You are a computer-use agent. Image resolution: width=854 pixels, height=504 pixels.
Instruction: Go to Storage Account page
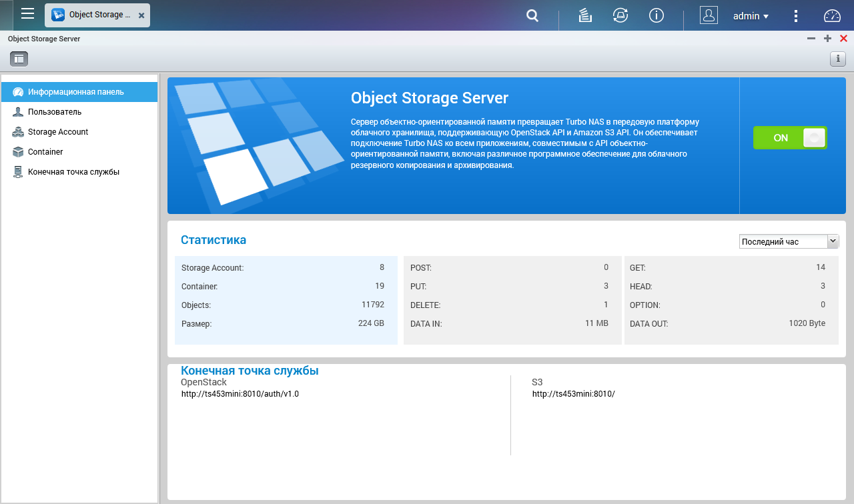tap(58, 132)
